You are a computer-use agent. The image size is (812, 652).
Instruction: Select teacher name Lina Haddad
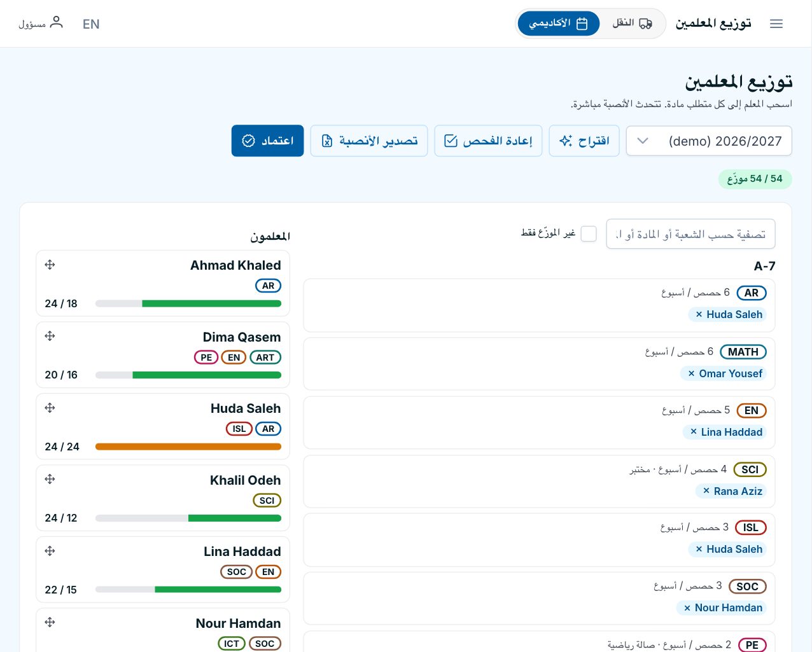tap(242, 551)
